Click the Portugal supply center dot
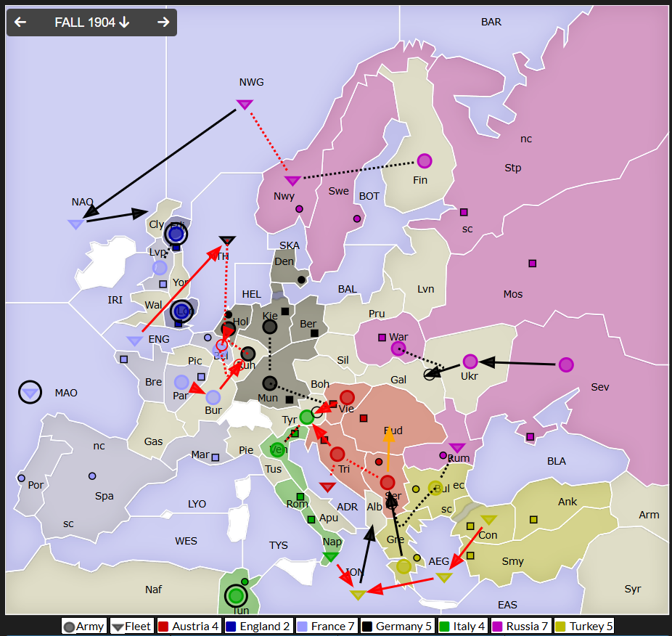Image resolution: width=672 pixels, height=636 pixels. (x=22, y=478)
